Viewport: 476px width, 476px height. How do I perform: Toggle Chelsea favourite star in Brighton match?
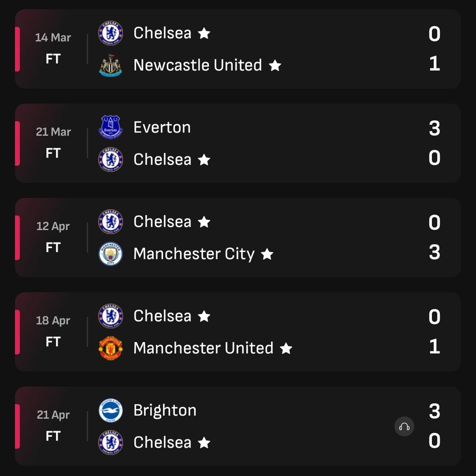tap(204, 443)
